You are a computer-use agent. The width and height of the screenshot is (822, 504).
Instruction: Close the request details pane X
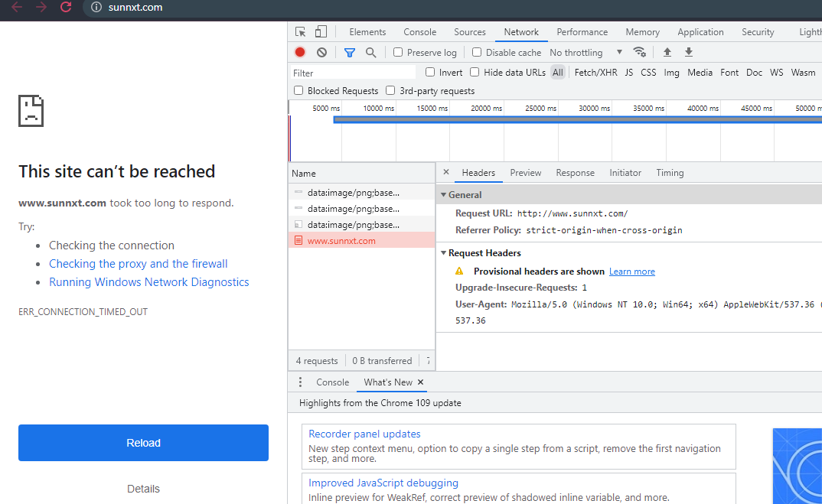tap(446, 172)
